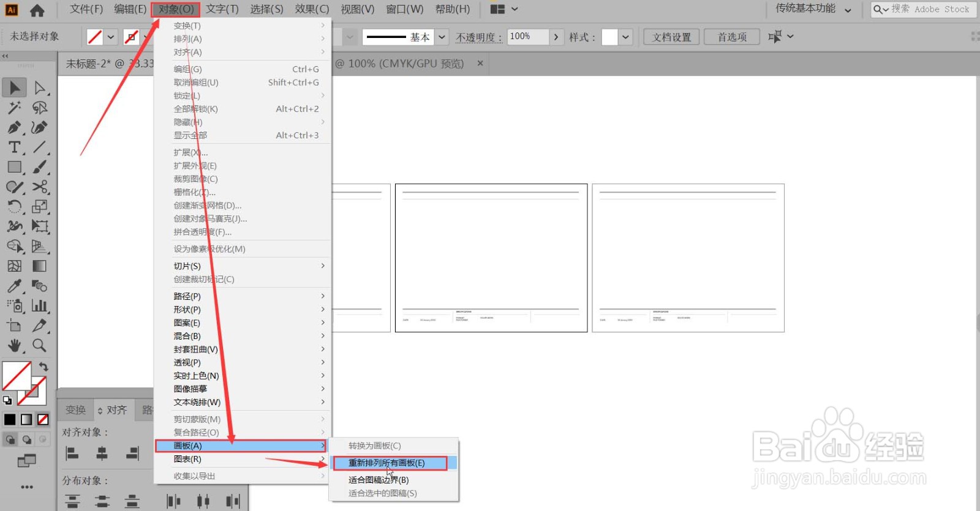Click large Fill swatch in toolbar
Image resolution: width=980 pixels, height=511 pixels.
click(17, 376)
